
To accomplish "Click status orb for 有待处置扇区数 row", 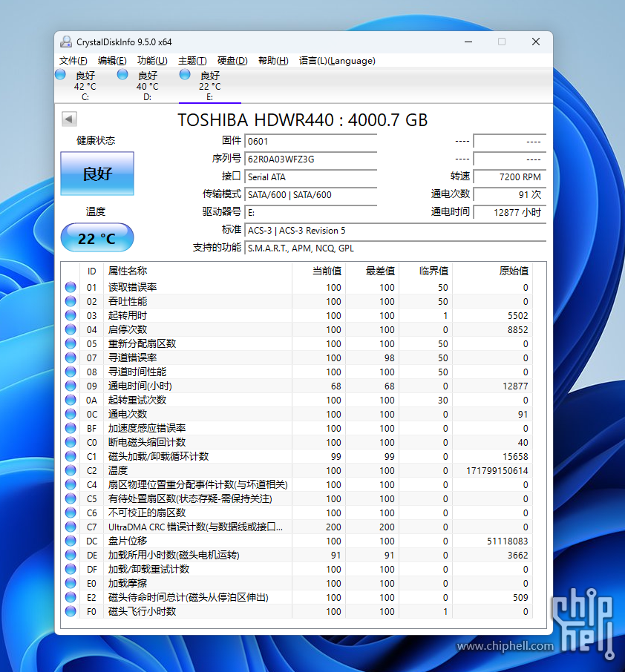I will point(71,498).
